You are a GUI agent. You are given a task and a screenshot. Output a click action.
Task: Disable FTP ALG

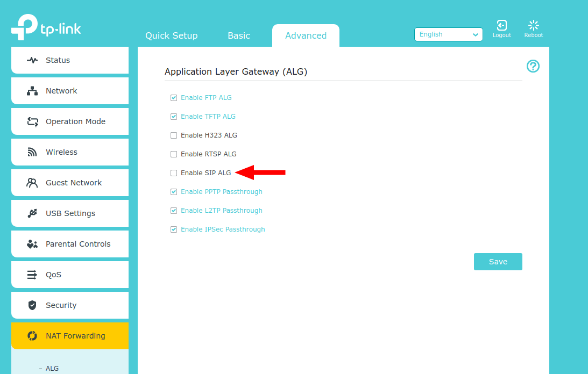click(x=174, y=97)
